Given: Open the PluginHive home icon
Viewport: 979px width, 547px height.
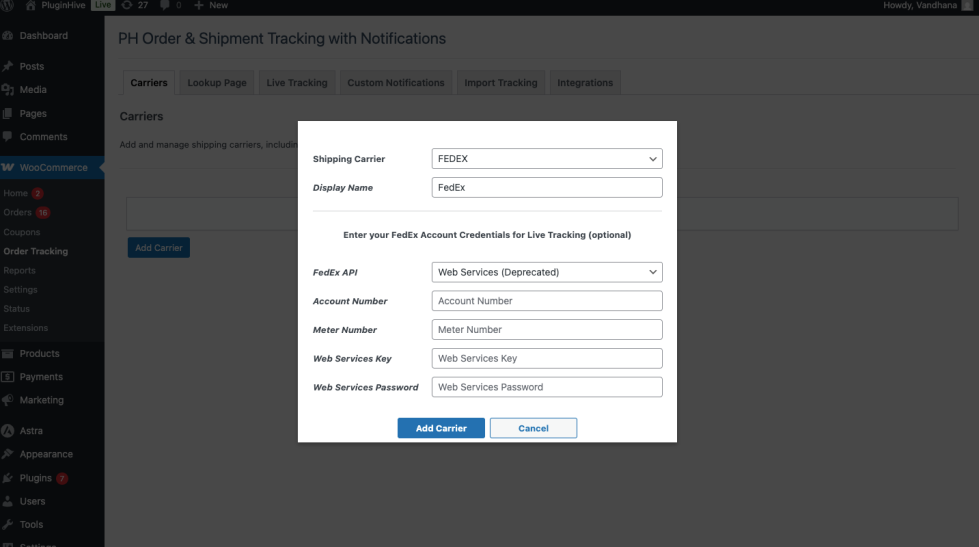Looking at the screenshot, I should (x=30, y=5).
